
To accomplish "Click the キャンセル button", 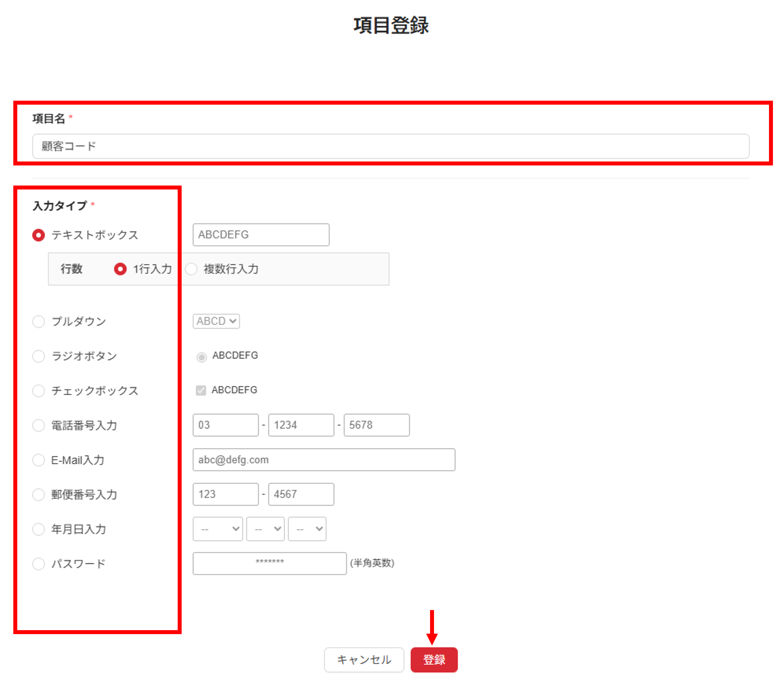I will click(364, 660).
